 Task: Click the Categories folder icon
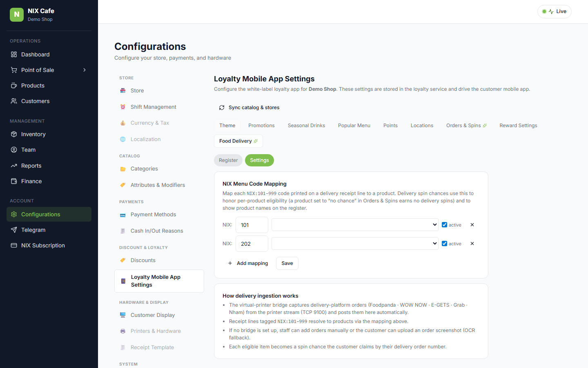coord(123,169)
